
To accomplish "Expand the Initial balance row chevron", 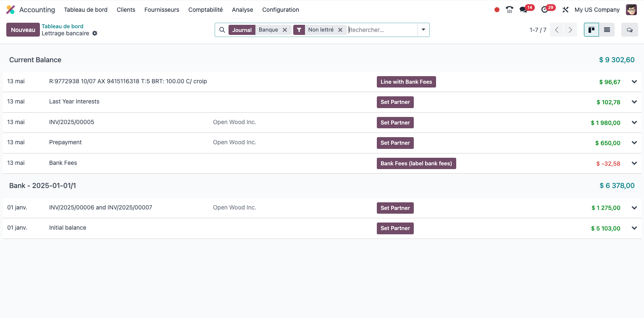I will coord(634,228).
